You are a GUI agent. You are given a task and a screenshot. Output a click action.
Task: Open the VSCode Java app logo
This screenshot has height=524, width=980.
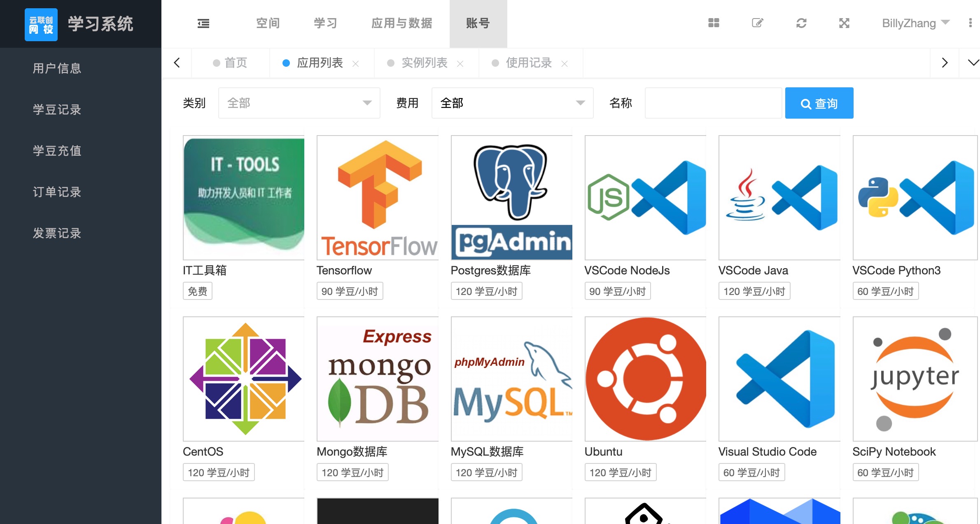[779, 198]
